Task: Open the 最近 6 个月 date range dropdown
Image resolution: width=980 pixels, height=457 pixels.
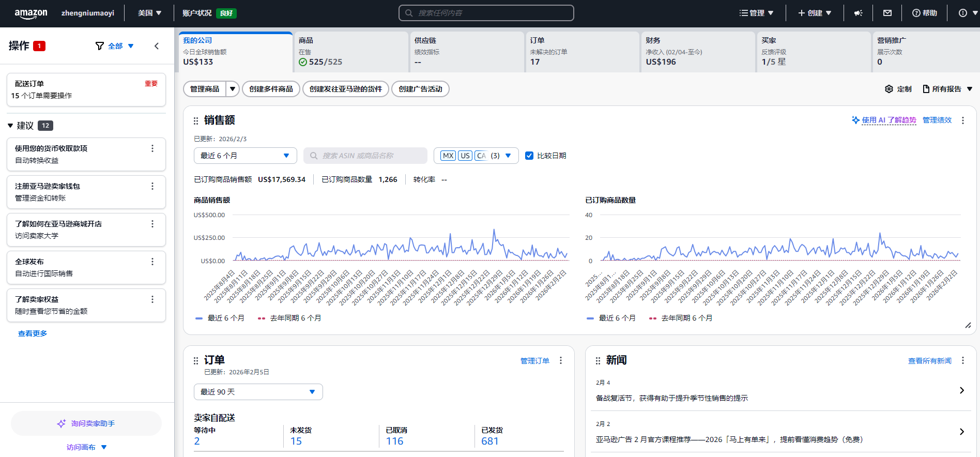Action: (x=245, y=156)
